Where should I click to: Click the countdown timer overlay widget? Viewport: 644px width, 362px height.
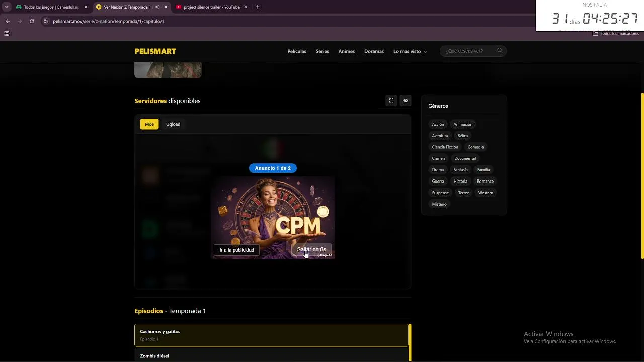point(590,16)
